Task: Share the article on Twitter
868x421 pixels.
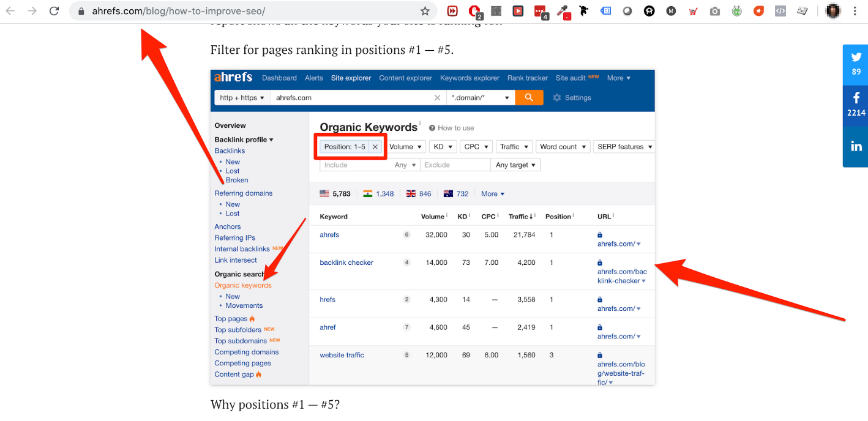Action: [x=856, y=64]
